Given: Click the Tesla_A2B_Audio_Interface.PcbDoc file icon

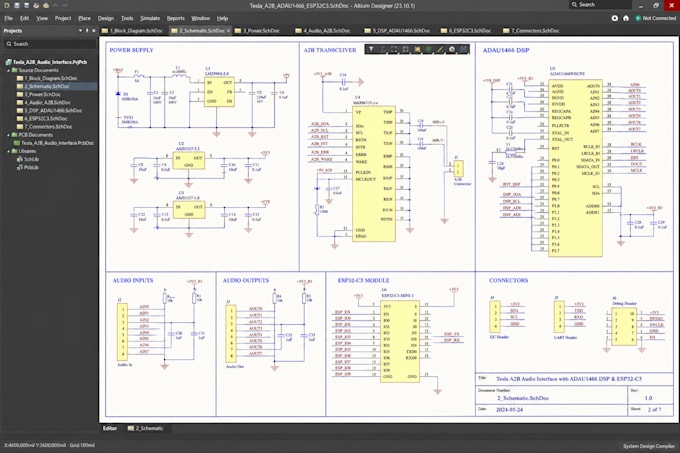Looking at the screenshot, I should tap(17, 143).
